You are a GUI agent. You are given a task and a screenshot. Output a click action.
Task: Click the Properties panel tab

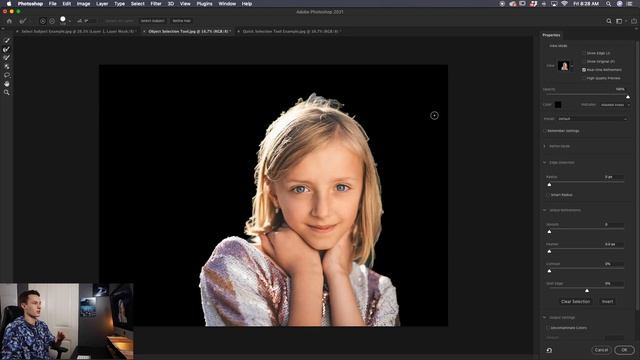point(551,35)
